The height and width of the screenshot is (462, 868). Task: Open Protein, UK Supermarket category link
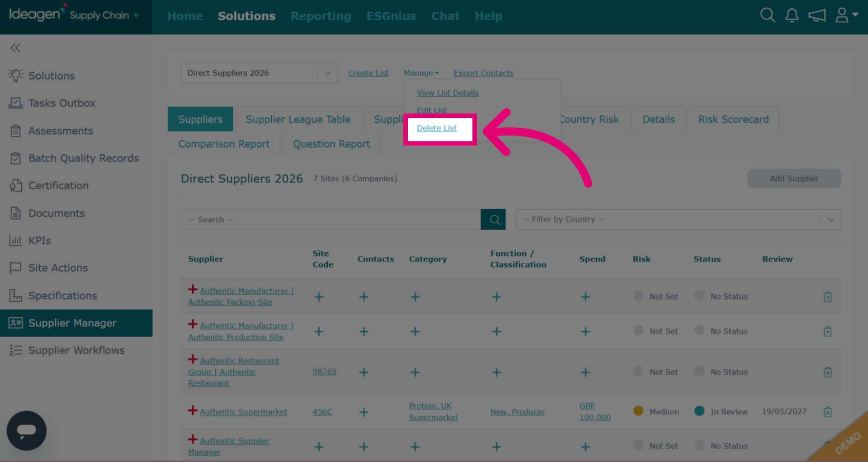433,411
